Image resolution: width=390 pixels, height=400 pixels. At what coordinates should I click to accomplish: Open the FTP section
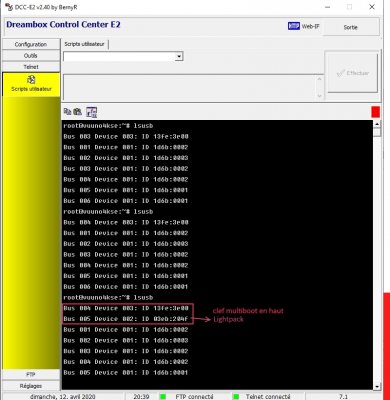31,375
